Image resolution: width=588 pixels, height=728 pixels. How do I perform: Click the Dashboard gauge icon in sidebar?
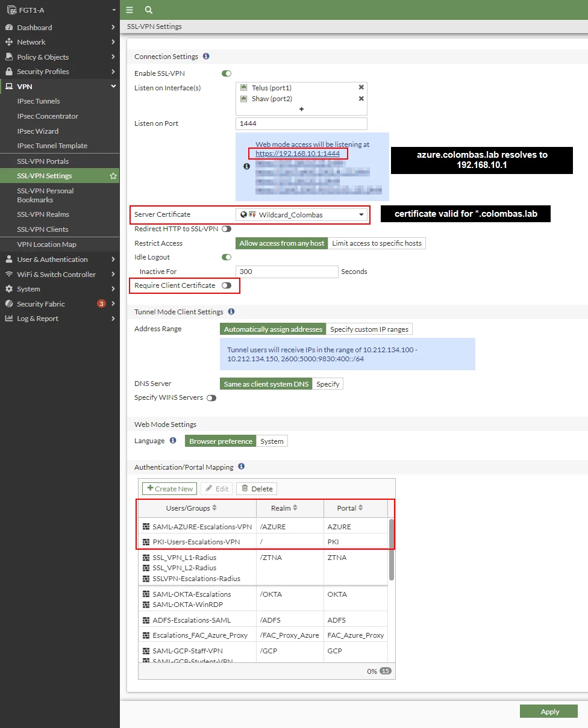pyautogui.click(x=9, y=27)
